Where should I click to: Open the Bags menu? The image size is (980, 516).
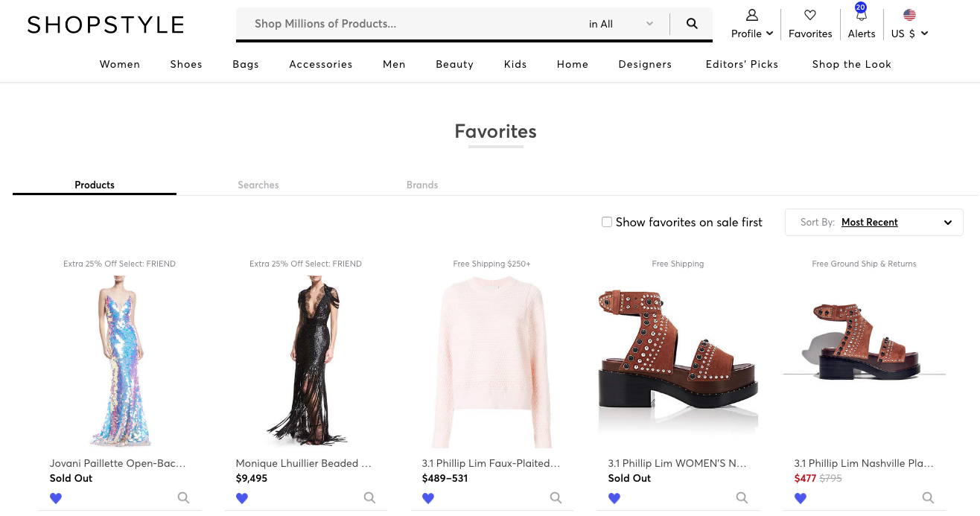(246, 64)
